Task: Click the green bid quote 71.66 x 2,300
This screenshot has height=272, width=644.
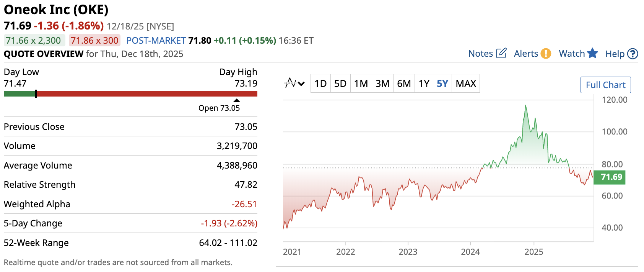Action: 34,41
